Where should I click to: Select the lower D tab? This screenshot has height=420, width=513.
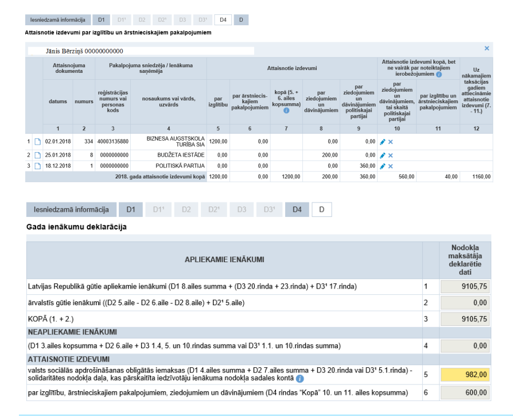point(321,209)
